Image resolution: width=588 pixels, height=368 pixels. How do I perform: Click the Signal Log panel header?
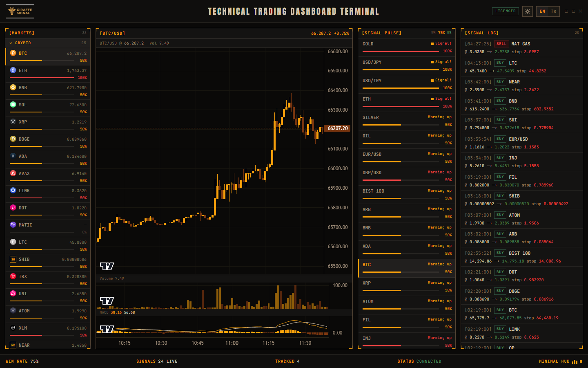click(521, 33)
